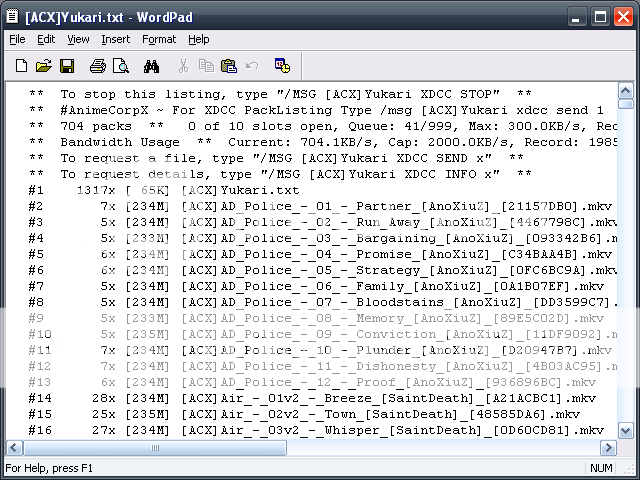Click the 'To stop this listing' line
Image resolution: width=640 pixels, height=480 pixels.
[280, 94]
